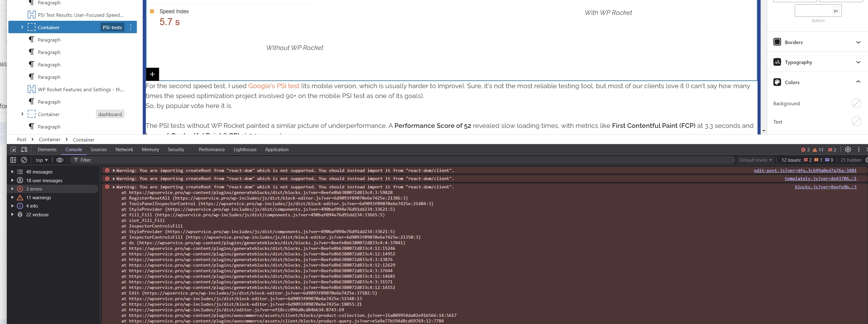Open the Text color swatch
The image size is (868, 324).
pos(856,121)
